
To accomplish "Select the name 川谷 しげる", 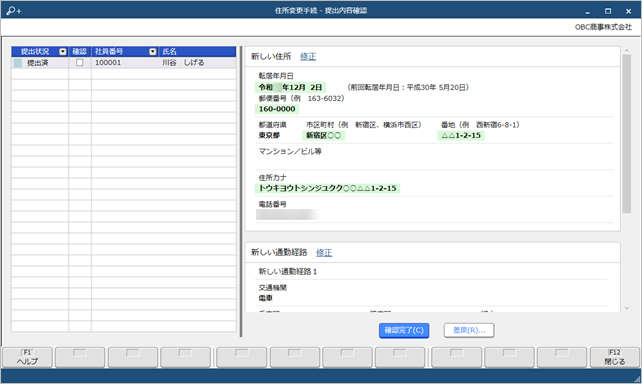I will 183,63.
